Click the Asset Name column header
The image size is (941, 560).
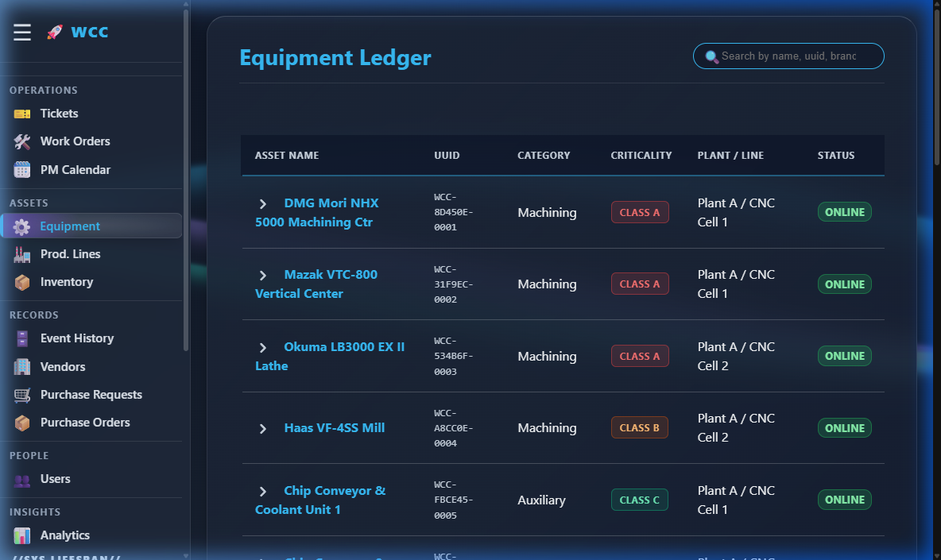287,155
